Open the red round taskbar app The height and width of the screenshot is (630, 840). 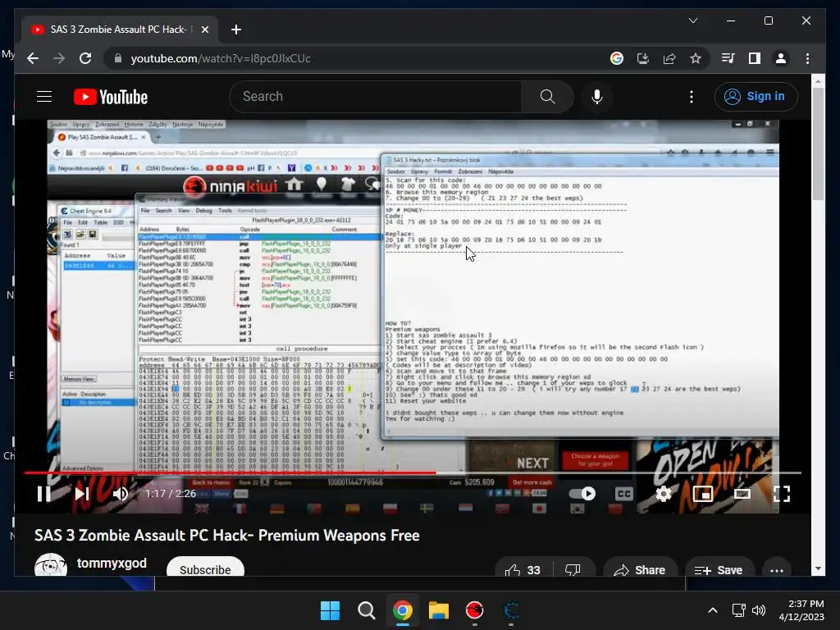[x=475, y=610]
